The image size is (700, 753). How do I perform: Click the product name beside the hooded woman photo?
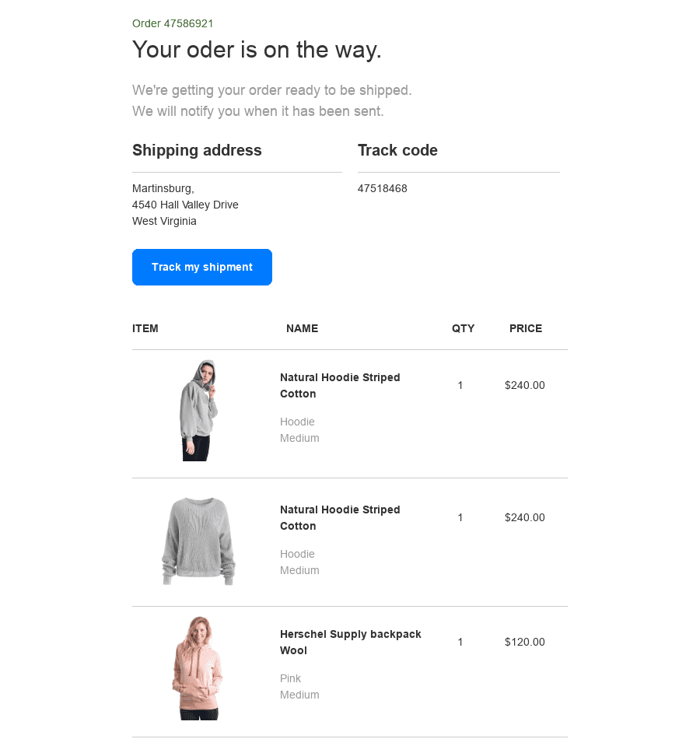click(x=340, y=385)
